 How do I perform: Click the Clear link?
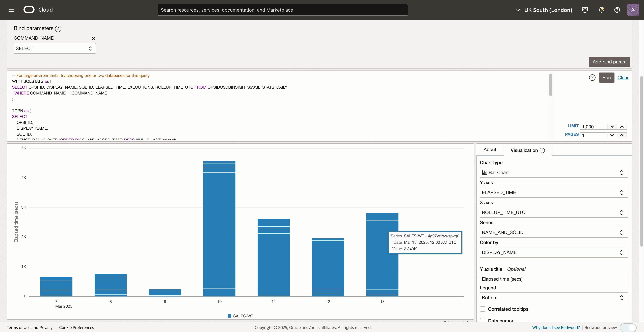[623, 78]
